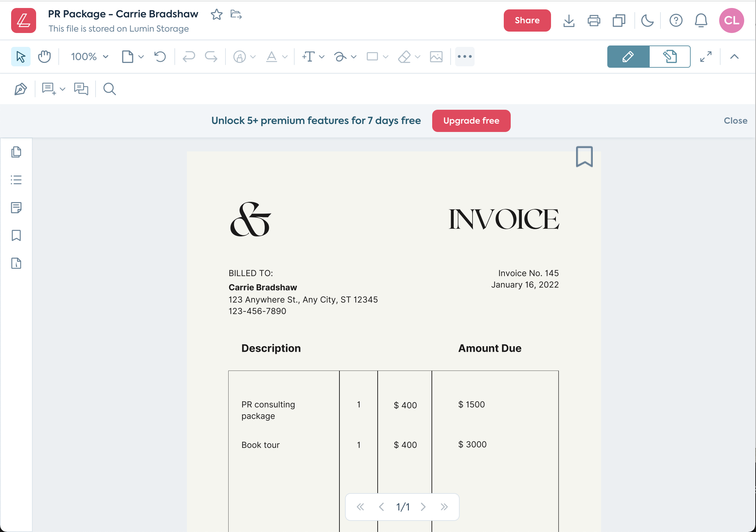The image size is (756, 532).
Task: Open the Bookmarks panel in sidebar
Action: [16, 235]
